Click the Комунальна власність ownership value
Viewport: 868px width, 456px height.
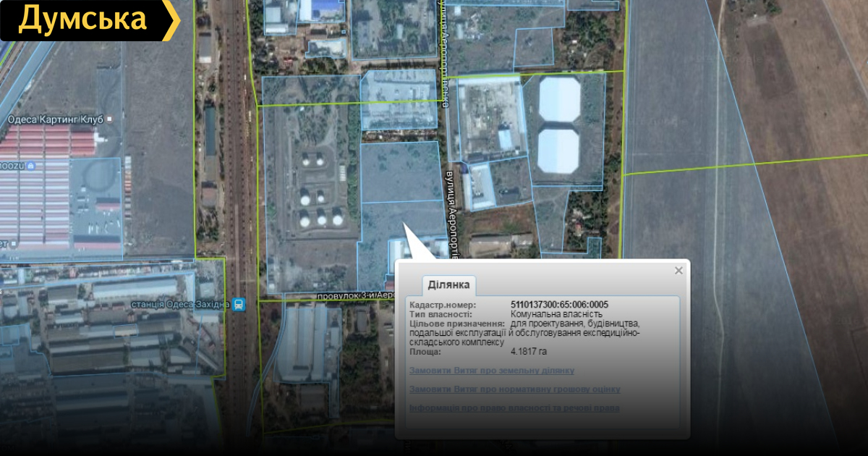click(556, 314)
